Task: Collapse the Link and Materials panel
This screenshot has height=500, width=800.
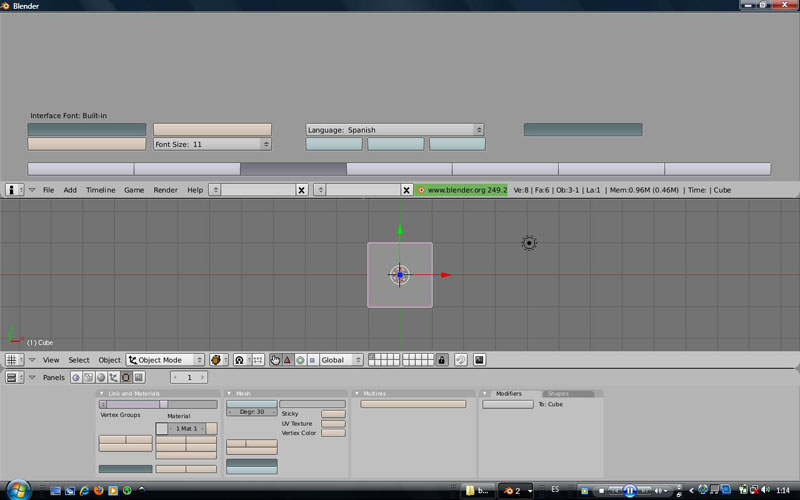Action: click(x=102, y=393)
